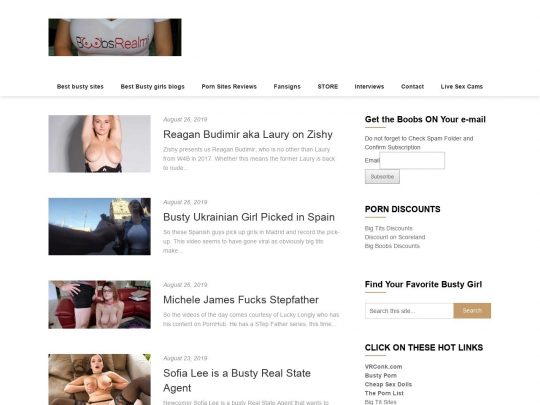Viewport: 540px width, 405px height.
Task: Click the Subscribe button
Action: coord(382,177)
